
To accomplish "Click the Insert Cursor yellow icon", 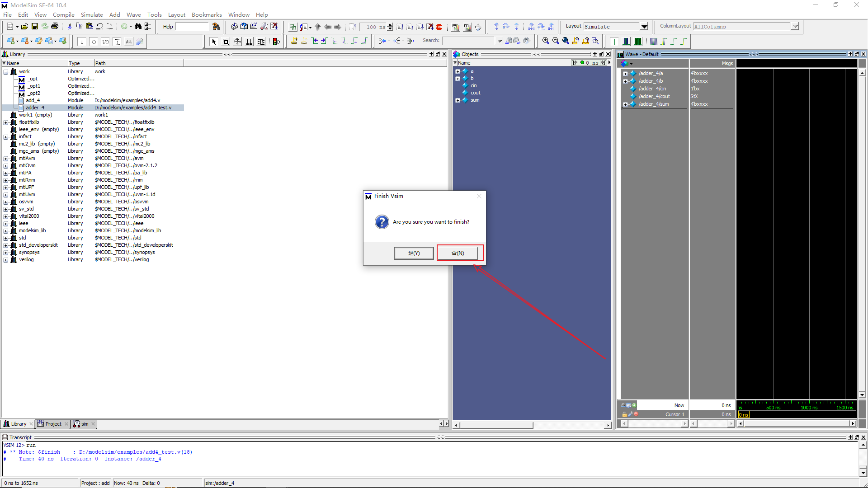I will pyautogui.click(x=294, y=41).
